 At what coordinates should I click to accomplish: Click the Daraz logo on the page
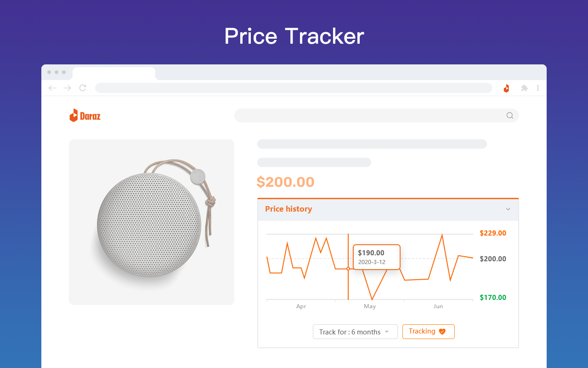tap(85, 115)
